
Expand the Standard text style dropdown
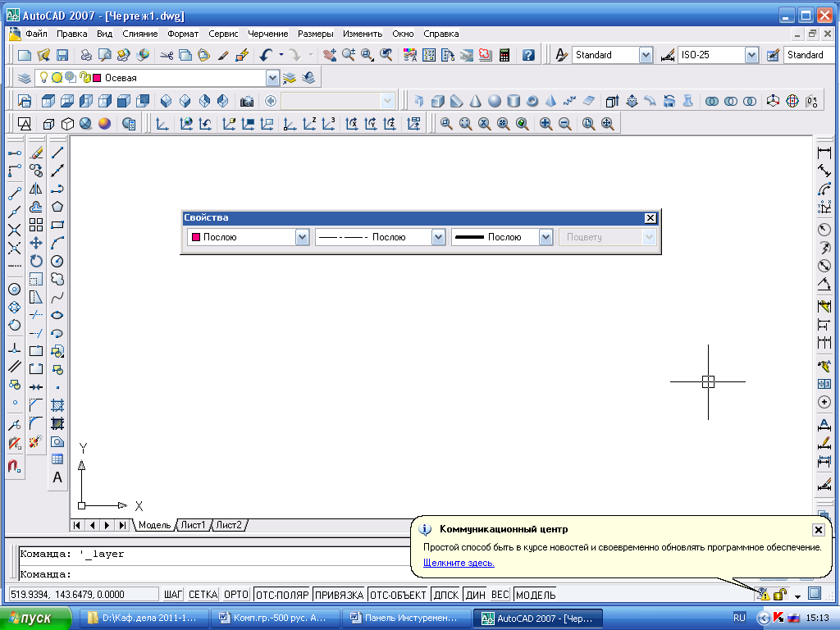(646, 55)
